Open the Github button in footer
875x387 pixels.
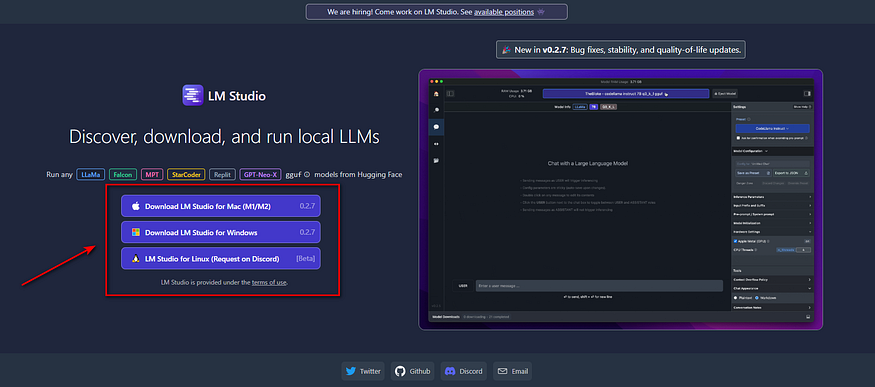pos(413,371)
